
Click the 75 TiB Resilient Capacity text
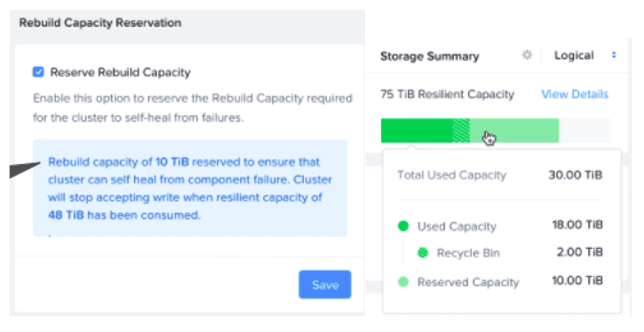tap(448, 94)
